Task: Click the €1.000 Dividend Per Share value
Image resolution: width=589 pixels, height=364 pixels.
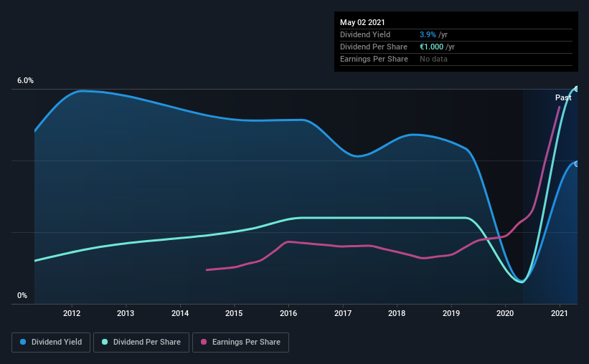Action: pos(432,47)
